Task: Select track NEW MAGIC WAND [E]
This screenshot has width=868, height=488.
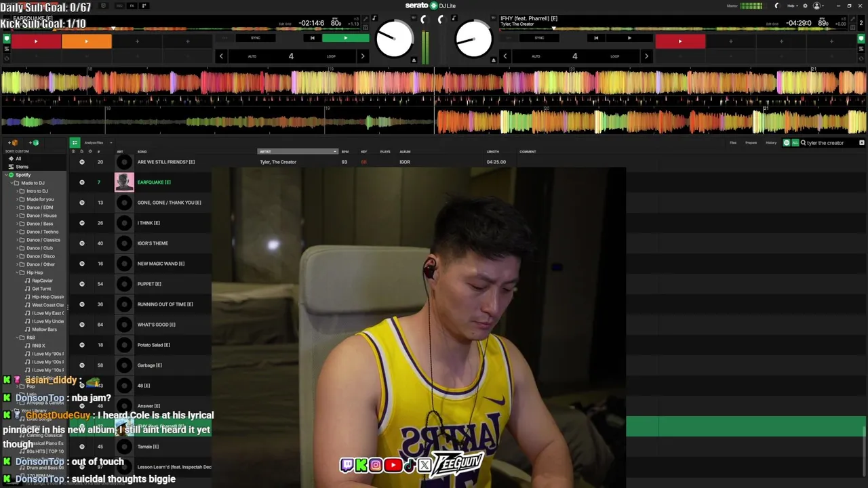Action: 161,264
